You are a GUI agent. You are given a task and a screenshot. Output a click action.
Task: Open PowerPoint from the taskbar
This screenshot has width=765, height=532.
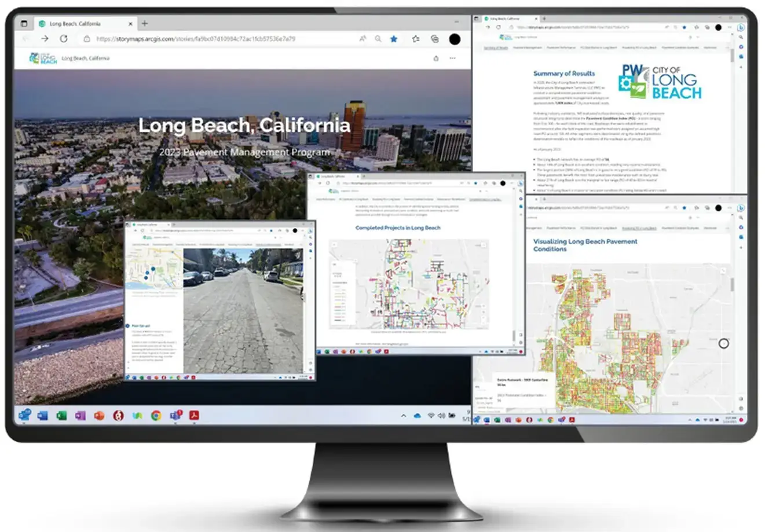(100, 415)
